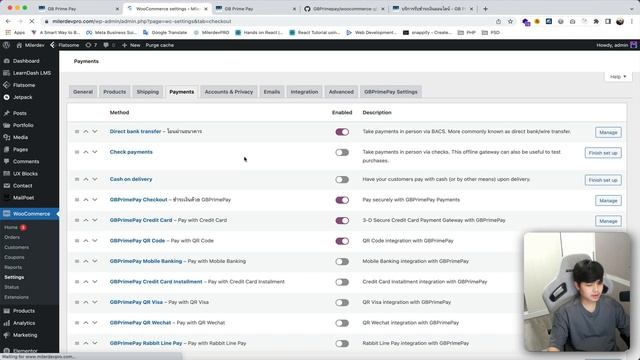Open Dashboard in the WordPress sidebar
Image resolution: width=640 pixels, height=360 pixels.
click(x=26, y=61)
